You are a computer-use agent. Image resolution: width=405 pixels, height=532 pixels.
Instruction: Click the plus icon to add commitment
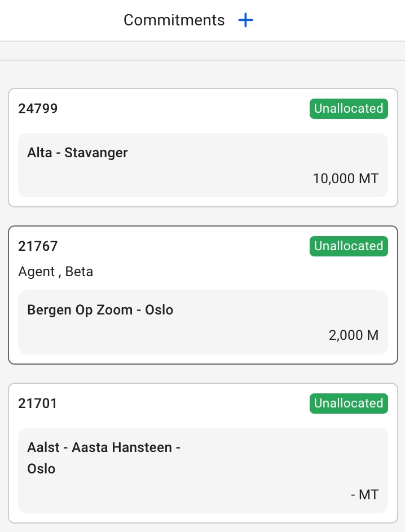tap(246, 21)
